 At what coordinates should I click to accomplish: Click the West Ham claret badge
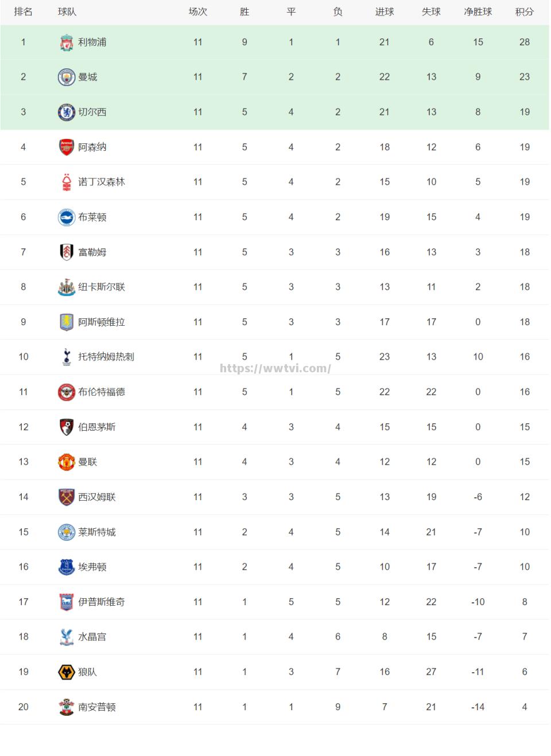pyautogui.click(x=67, y=497)
